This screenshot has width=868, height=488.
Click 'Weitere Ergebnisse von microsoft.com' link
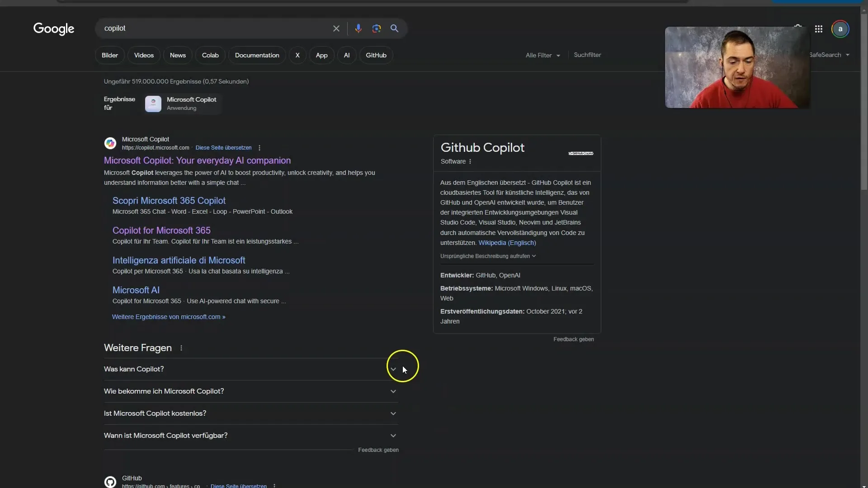coord(168,316)
